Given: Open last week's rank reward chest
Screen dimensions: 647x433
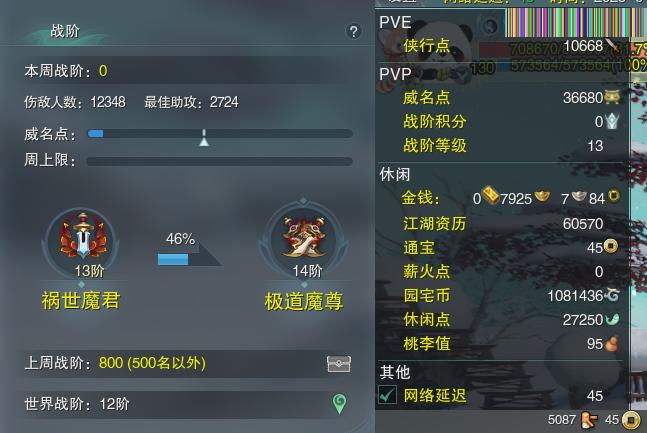Looking at the screenshot, I should (x=339, y=364).
